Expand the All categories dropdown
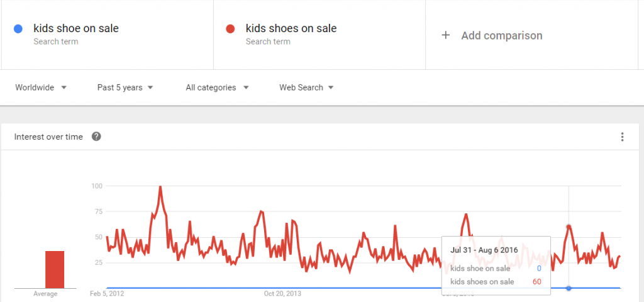 tap(217, 87)
